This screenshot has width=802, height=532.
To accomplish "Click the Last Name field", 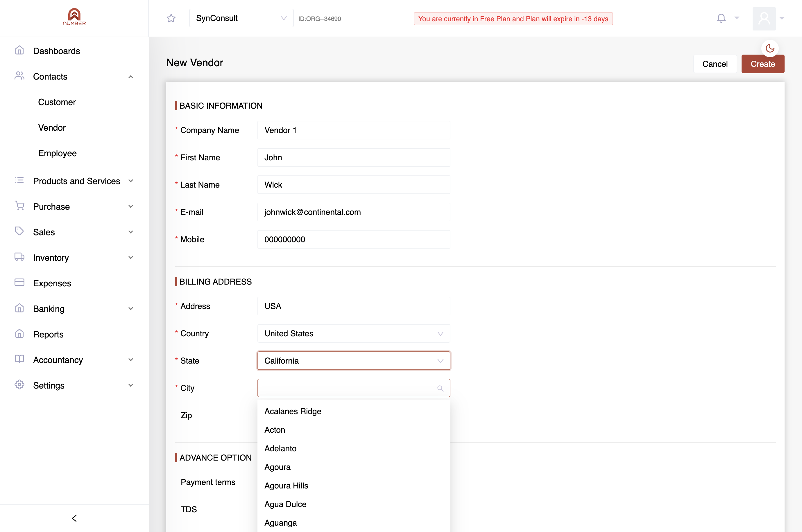I will click(x=354, y=185).
